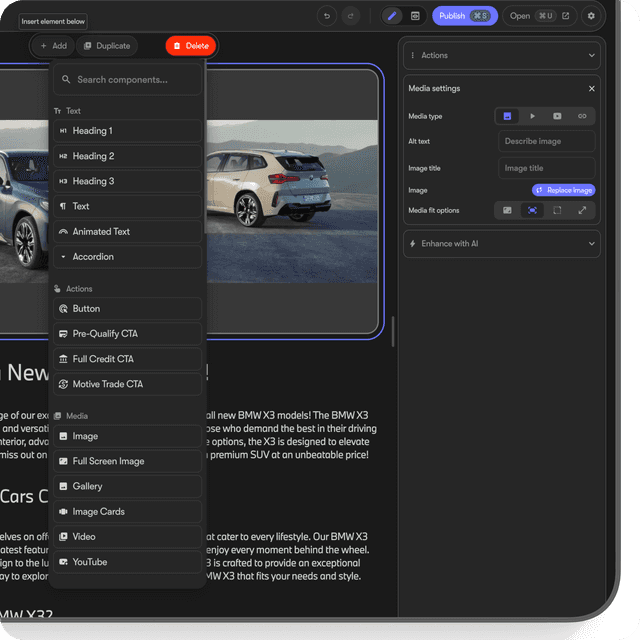
Task: Click the external link icon beside Open
Action: pos(566,16)
